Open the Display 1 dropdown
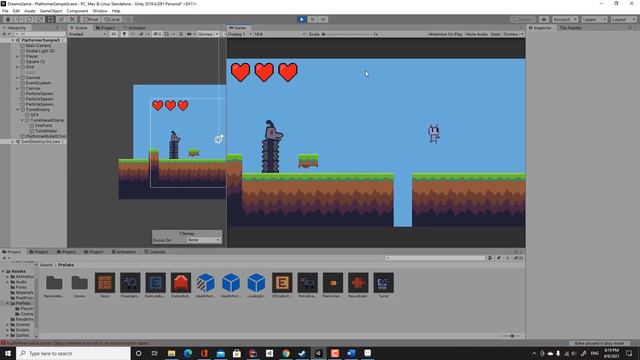 [240, 34]
